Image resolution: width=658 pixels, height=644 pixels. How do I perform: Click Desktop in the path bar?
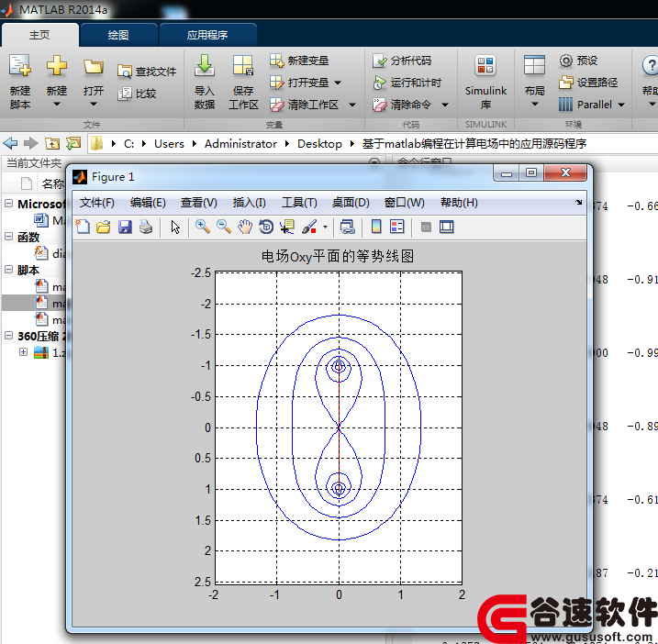319,144
